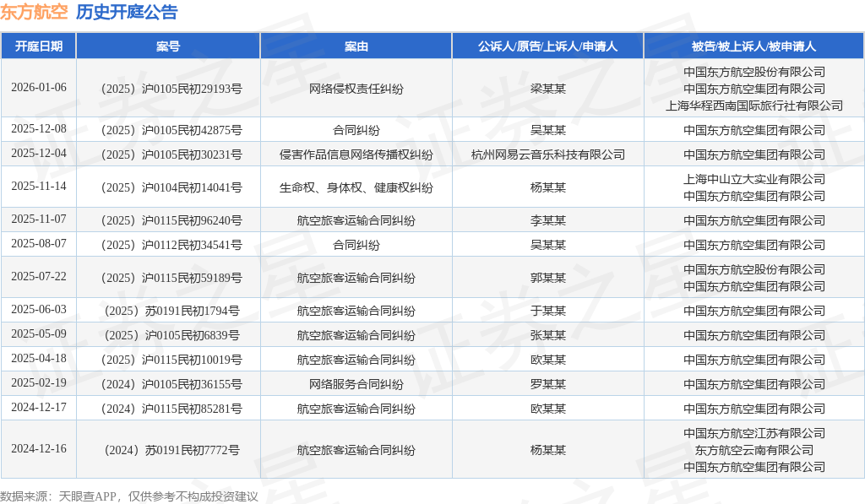This screenshot has height=504, width=865.
Task: Click plaintiff 张某某
Action: pyautogui.click(x=547, y=335)
